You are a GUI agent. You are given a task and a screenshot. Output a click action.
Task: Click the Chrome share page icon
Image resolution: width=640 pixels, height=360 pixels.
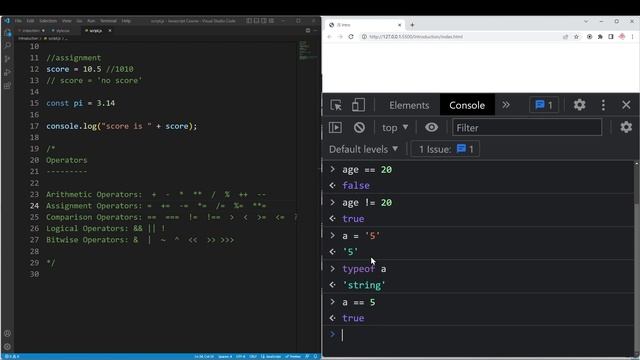tap(565, 37)
